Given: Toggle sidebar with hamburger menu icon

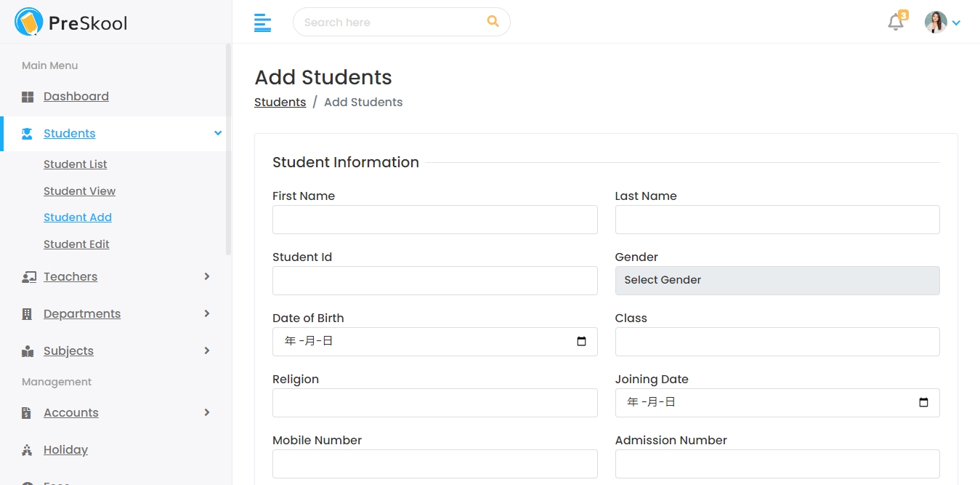Looking at the screenshot, I should [262, 23].
